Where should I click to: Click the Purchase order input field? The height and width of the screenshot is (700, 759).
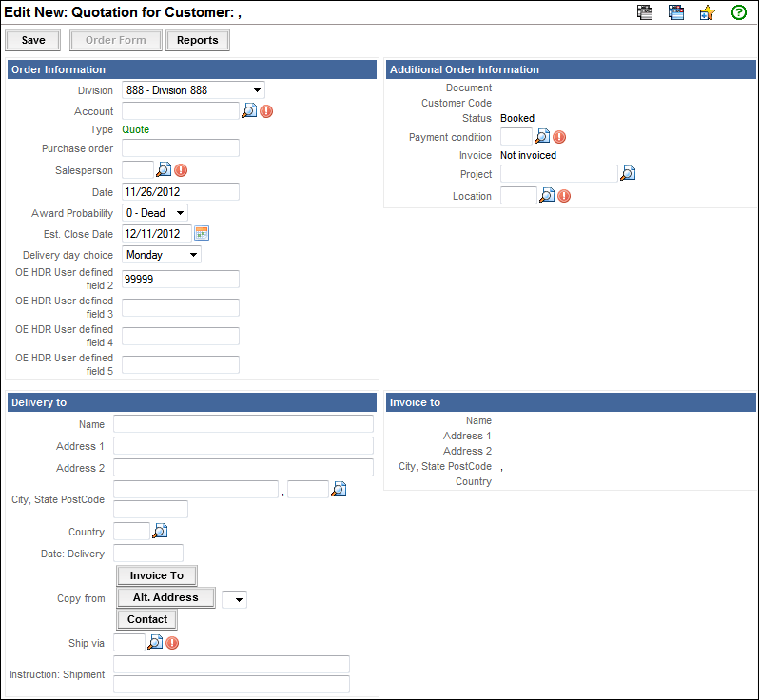tap(181, 148)
